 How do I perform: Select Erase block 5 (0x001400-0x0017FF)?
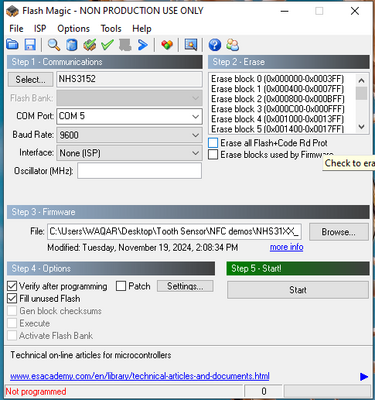point(277,129)
